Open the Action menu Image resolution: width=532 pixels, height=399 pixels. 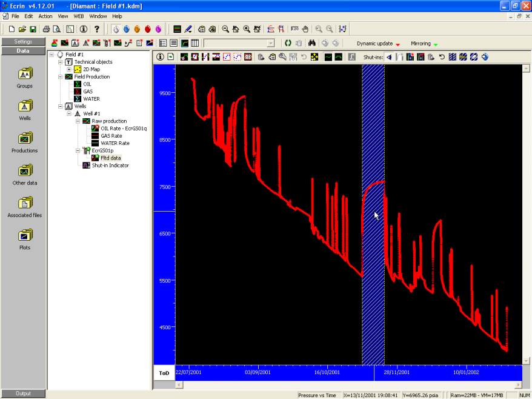(x=45, y=16)
